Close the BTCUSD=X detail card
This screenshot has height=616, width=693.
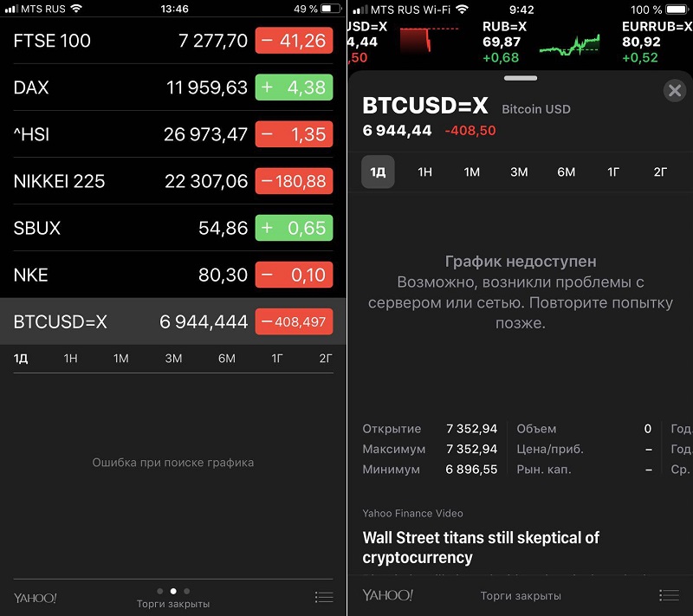[x=675, y=90]
